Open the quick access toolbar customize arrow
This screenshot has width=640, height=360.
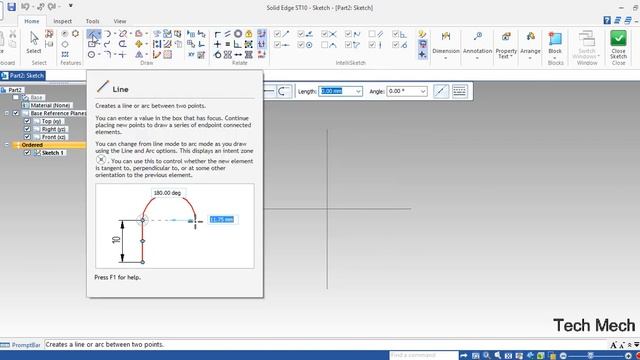tap(70, 6)
